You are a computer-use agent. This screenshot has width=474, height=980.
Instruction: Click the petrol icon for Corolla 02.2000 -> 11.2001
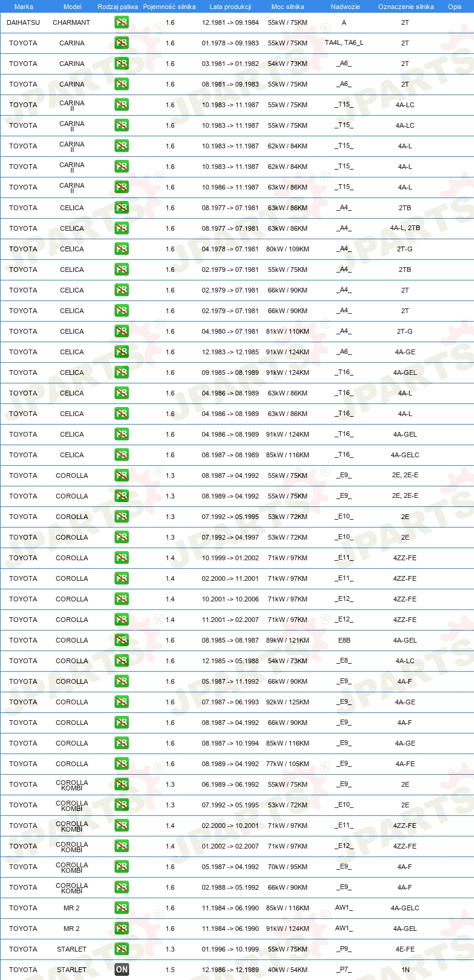point(121,578)
